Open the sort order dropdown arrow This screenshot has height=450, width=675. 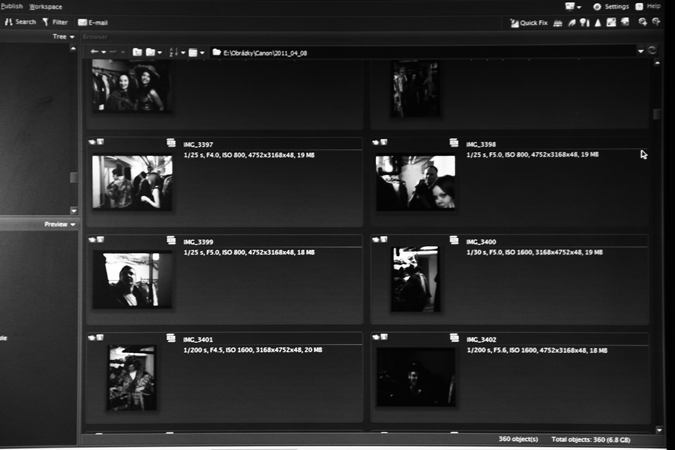pos(183,53)
